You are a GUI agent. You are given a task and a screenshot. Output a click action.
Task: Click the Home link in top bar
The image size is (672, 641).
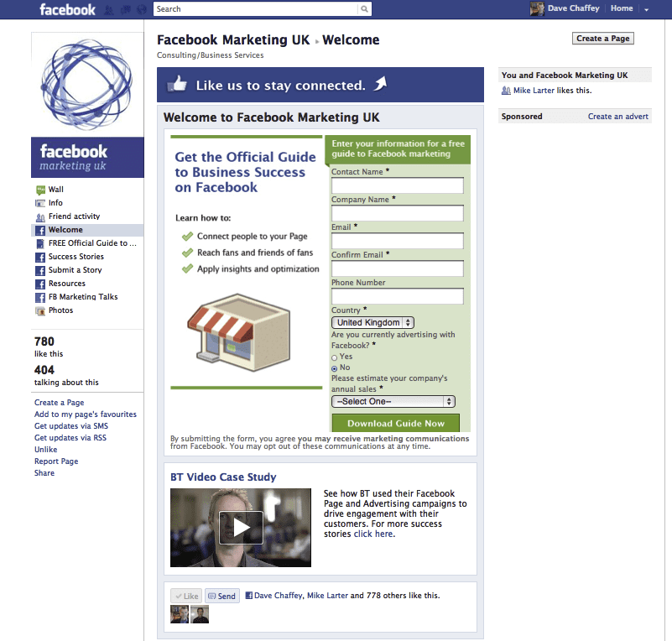622,8
